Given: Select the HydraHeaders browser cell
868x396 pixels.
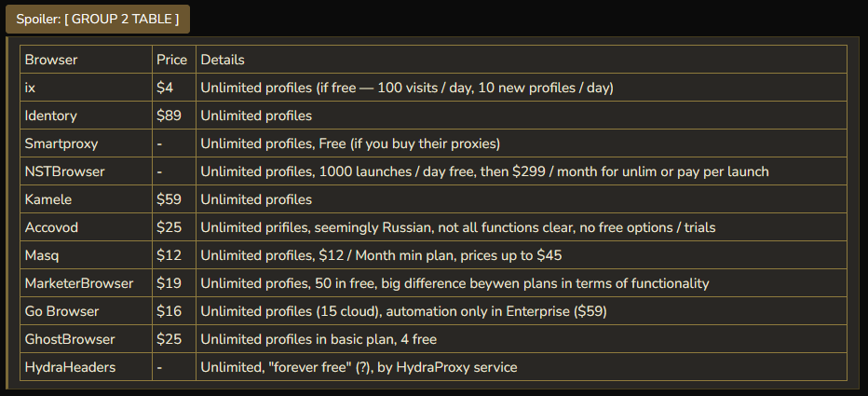Looking at the screenshot, I should click(x=71, y=367).
